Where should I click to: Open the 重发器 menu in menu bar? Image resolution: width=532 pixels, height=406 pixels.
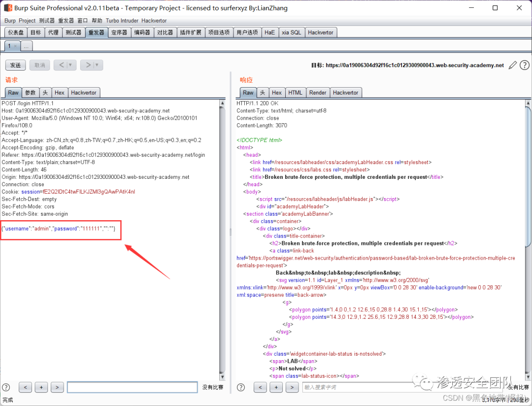pyautogui.click(x=66, y=21)
